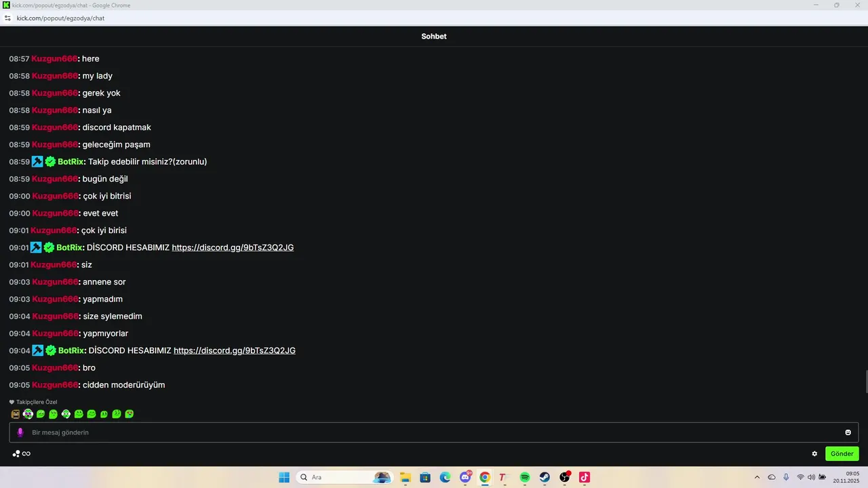Click the message 'discord kapatmak'
This screenshot has width=868, height=488.
[x=117, y=127]
